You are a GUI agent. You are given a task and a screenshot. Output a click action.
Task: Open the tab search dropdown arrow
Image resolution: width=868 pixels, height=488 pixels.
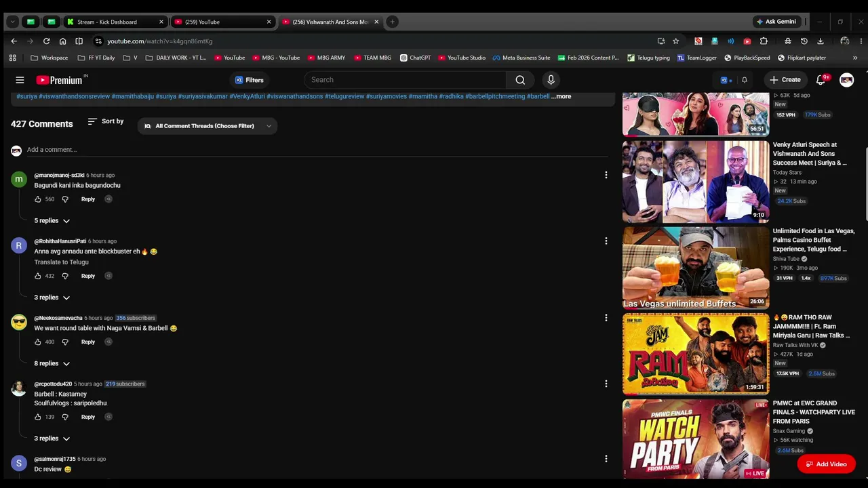[12, 22]
